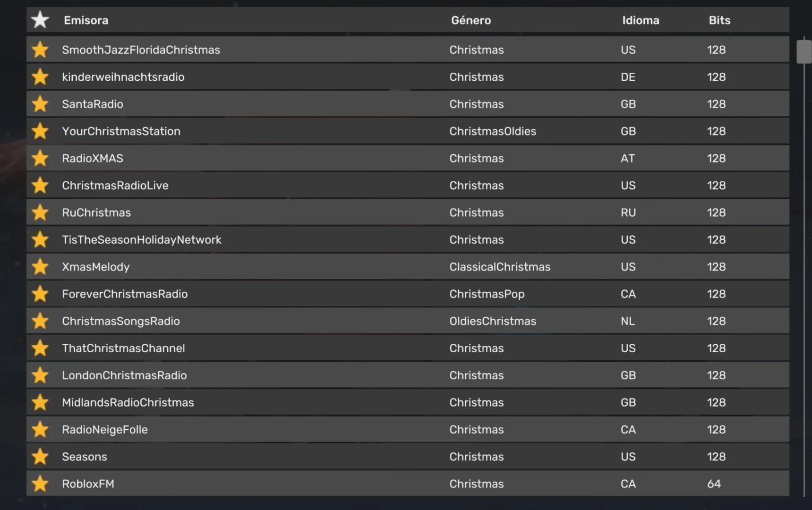The width and height of the screenshot is (812, 510).
Task: Play the ChristmasRadioLive station
Action: [x=115, y=186]
